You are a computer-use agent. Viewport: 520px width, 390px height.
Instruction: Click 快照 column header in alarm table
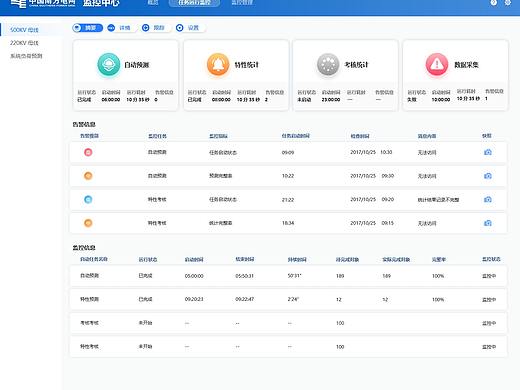[x=487, y=136]
